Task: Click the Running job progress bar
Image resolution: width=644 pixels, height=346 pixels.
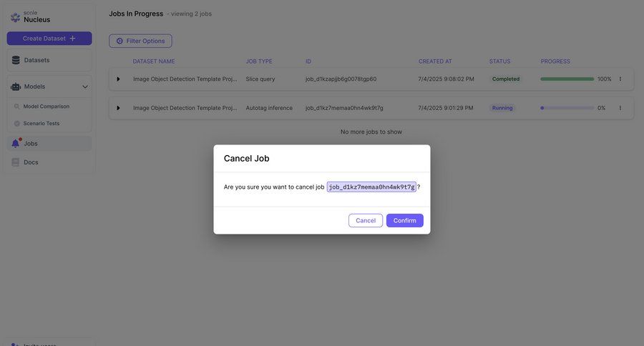Action: (x=567, y=108)
